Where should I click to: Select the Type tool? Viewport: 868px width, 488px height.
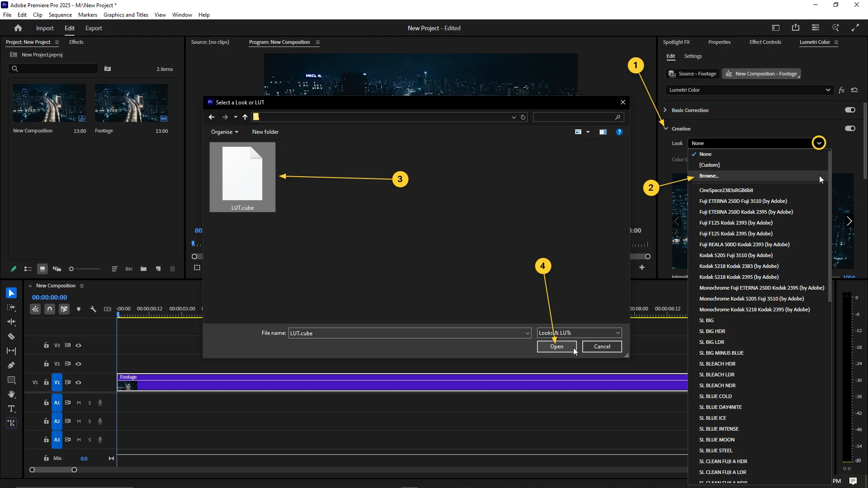(11, 408)
